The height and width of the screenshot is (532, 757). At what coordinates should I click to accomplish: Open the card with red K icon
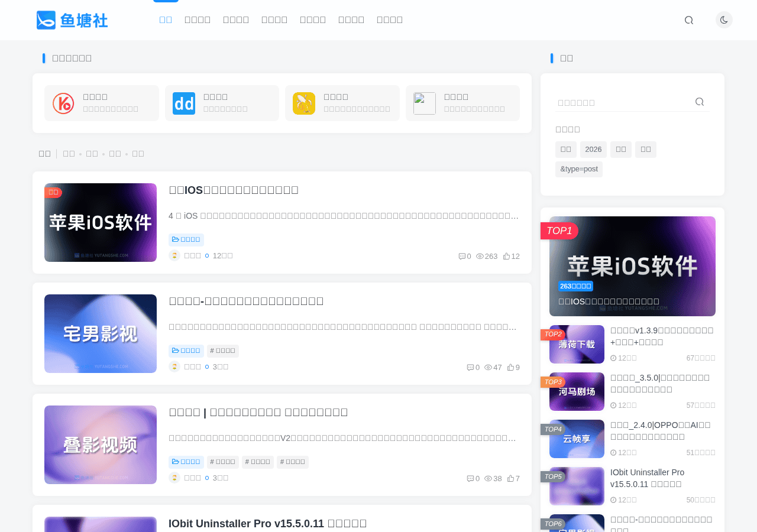click(102, 103)
